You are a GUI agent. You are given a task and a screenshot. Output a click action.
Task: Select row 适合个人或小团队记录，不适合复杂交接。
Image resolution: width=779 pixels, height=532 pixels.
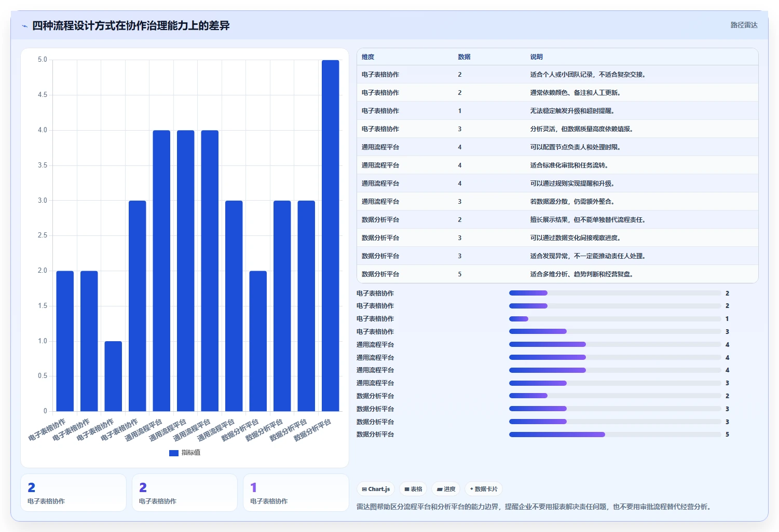point(557,75)
